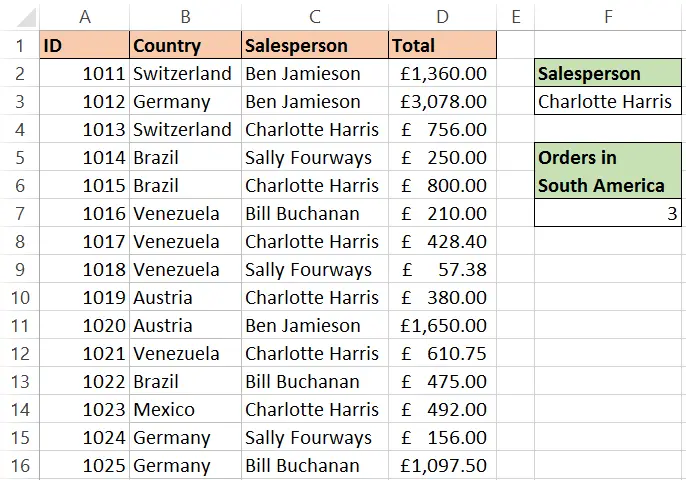The height and width of the screenshot is (480, 686).
Task: Click the Country header cell
Action: click(186, 45)
